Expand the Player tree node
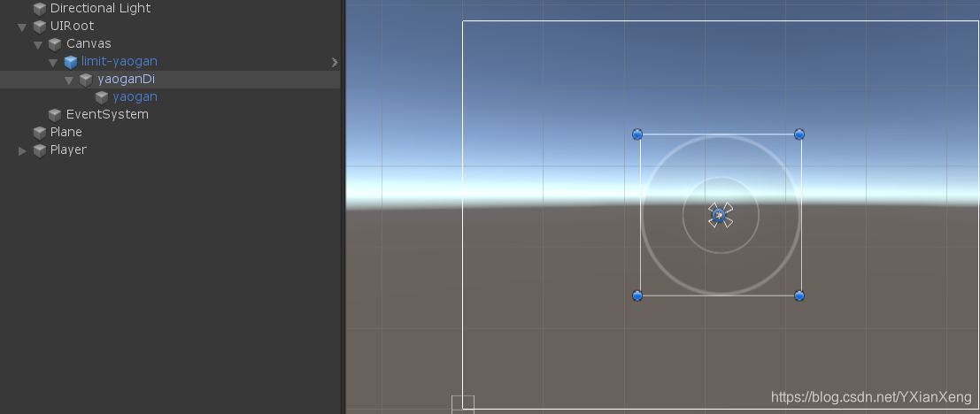The image size is (980, 414). 22,150
